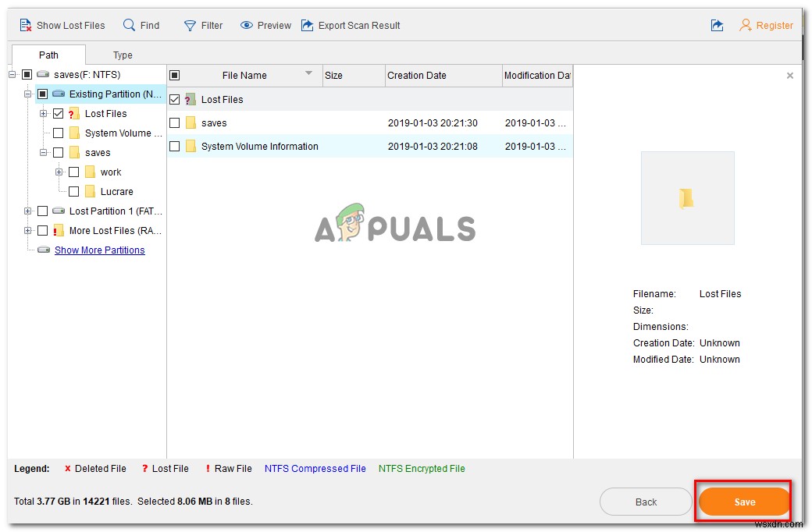Click the File Name sort arrow
The height and width of the screenshot is (532, 812).
point(308,73)
